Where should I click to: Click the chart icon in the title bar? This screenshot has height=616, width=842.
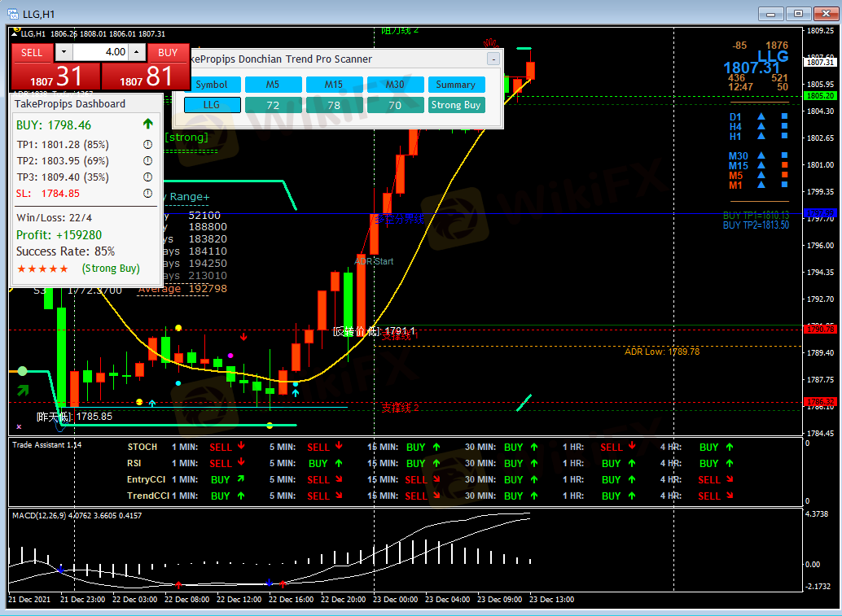click(14, 14)
